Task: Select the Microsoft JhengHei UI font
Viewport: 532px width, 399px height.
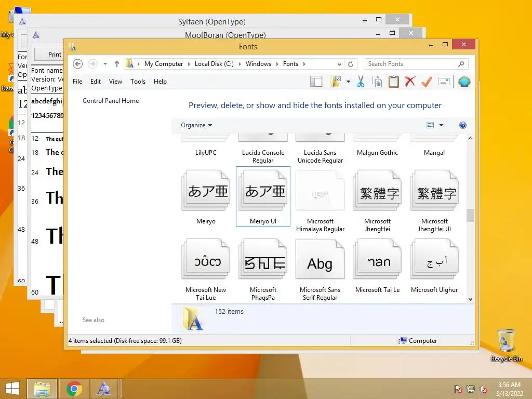Action: point(434,201)
